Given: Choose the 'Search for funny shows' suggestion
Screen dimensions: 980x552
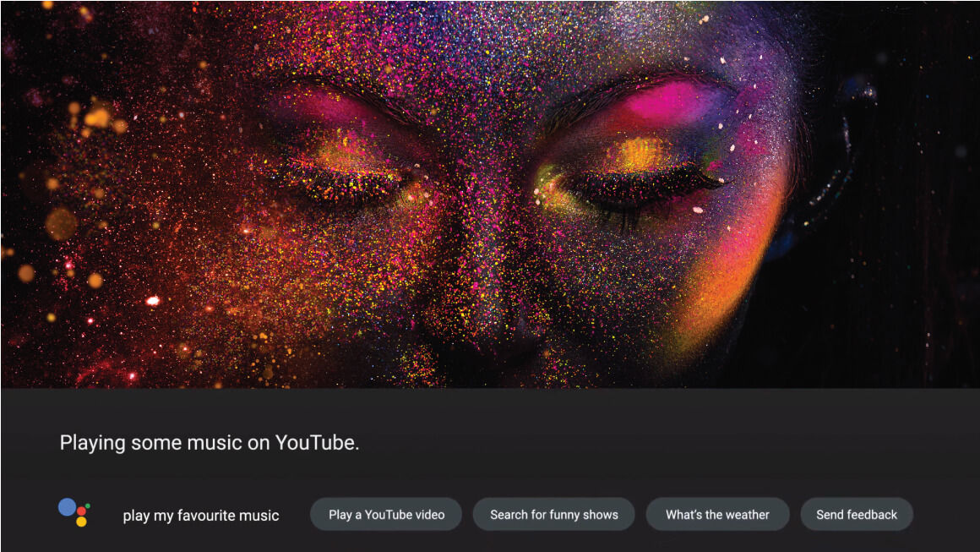Looking at the screenshot, I should point(553,514).
